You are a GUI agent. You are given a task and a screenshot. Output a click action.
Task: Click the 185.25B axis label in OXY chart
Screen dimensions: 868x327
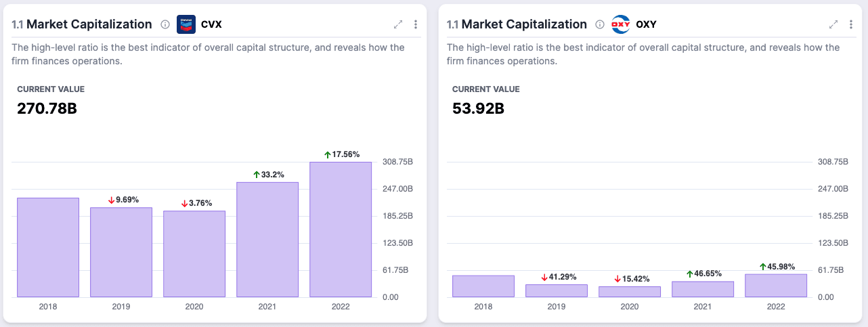833,216
